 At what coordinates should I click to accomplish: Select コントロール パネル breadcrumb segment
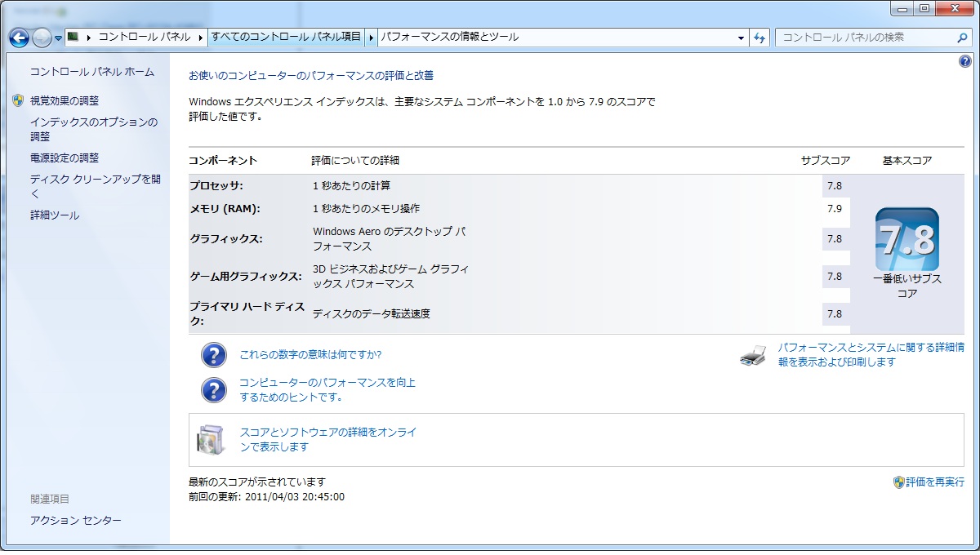[145, 38]
